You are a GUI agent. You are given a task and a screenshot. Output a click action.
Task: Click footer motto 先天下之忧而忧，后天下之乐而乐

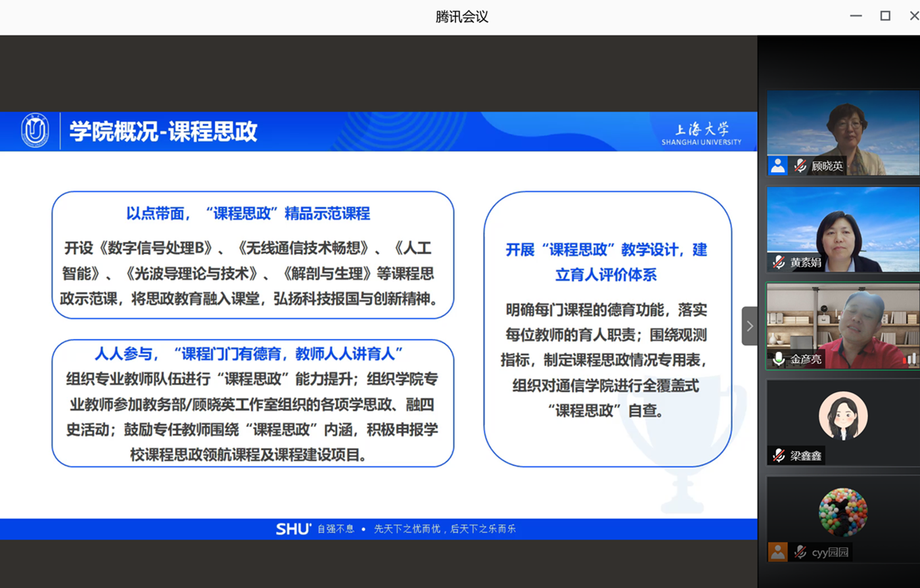[445, 529]
